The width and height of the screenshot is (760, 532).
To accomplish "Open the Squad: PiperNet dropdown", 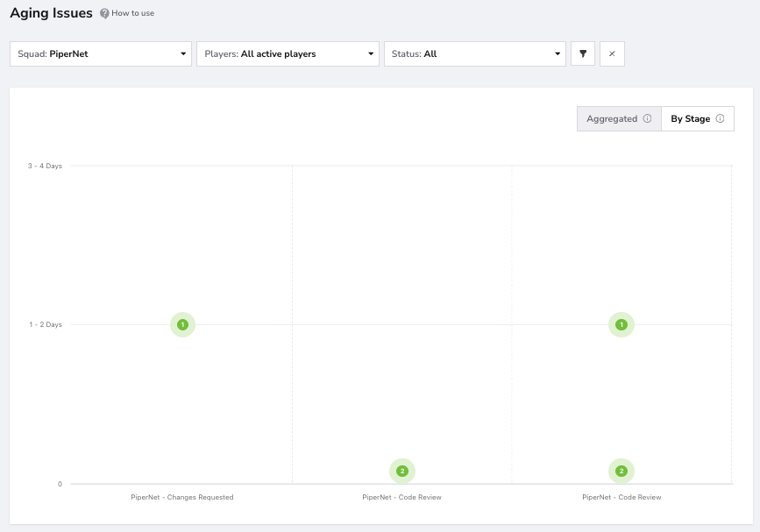I will (x=101, y=53).
